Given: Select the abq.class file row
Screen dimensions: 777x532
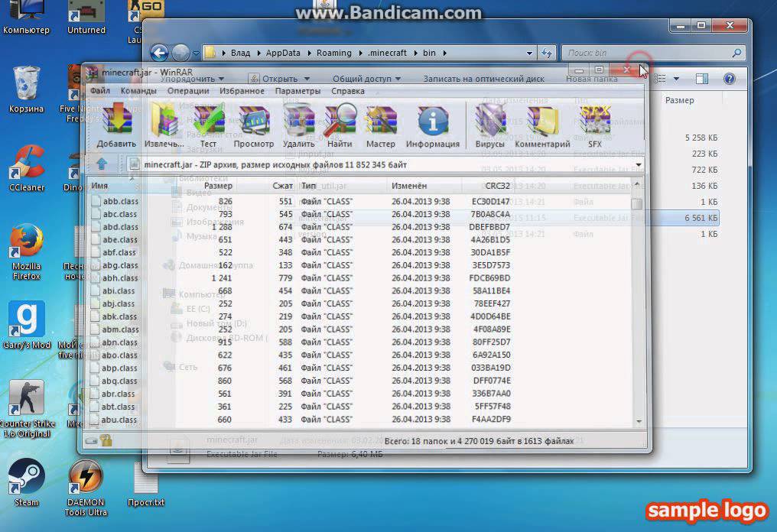Looking at the screenshot, I should pyautogui.click(x=301, y=381).
